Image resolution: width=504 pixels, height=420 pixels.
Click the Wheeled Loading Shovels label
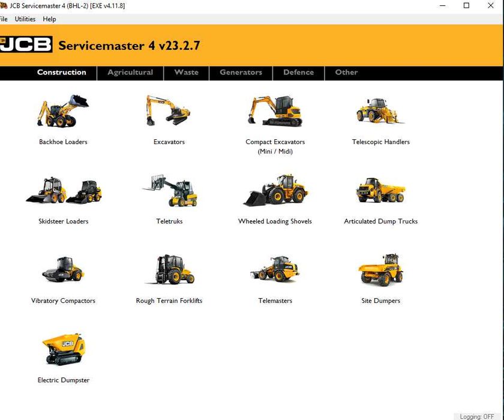(275, 221)
